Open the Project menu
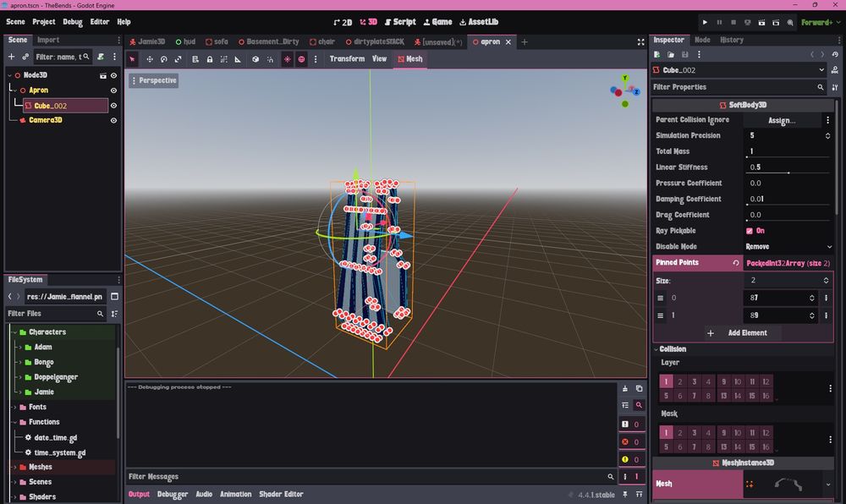This screenshot has width=846, height=504. coord(44,22)
